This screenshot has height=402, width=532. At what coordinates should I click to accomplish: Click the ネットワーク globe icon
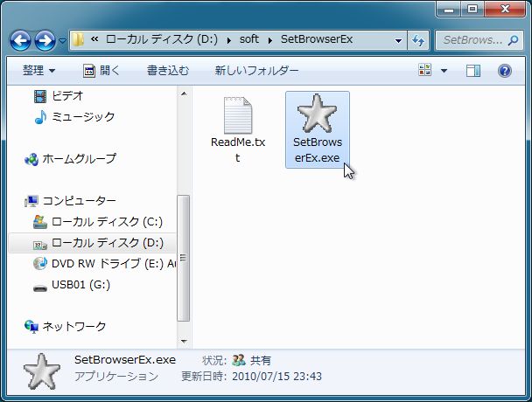31,327
